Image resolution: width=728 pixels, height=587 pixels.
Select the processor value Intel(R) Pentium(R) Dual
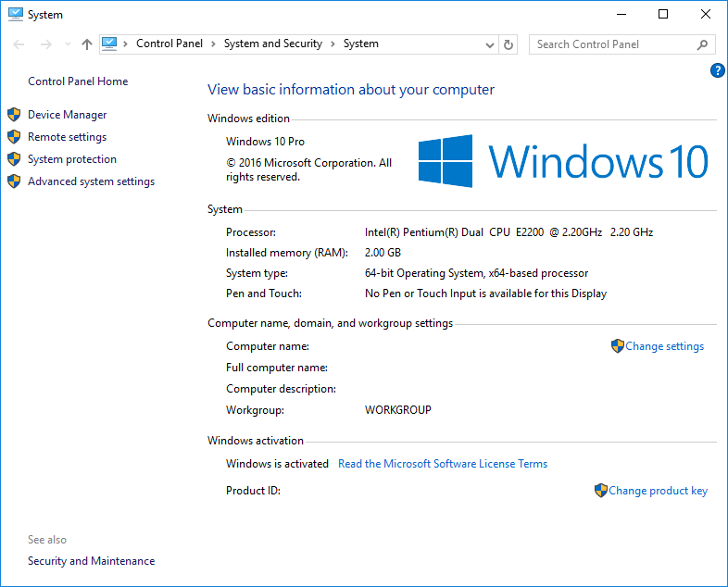tap(508, 232)
